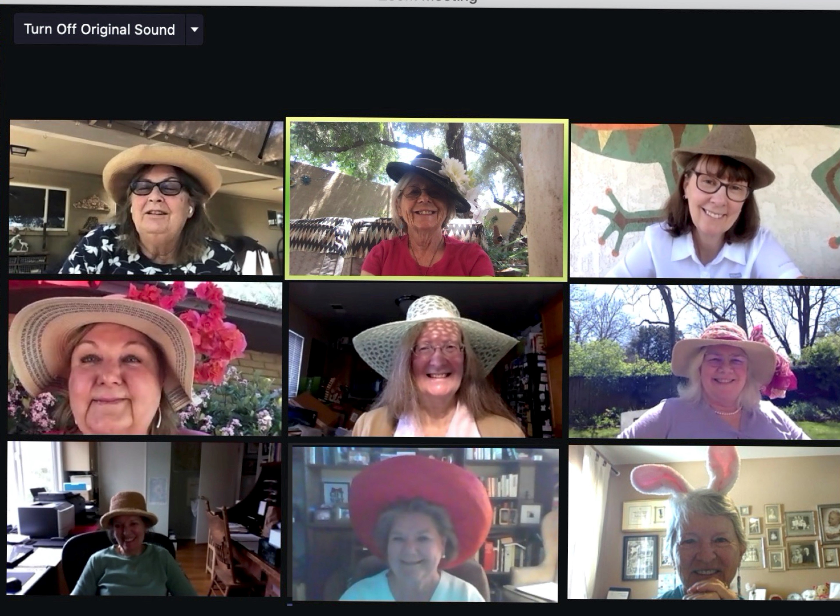Screen dimensions: 840x616
Task: Select participant in front of bookshelves
Action: tap(425, 524)
